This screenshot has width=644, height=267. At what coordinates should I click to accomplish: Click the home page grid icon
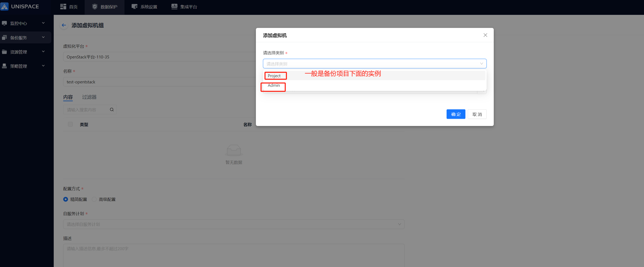coord(63,7)
